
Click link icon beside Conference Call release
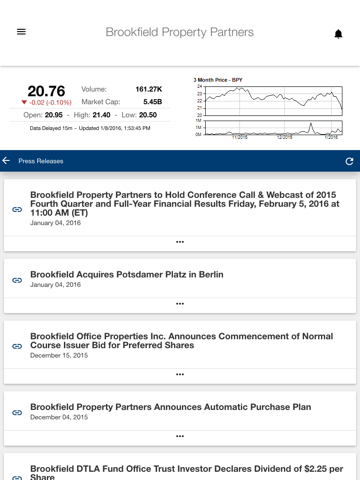[x=17, y=209]
